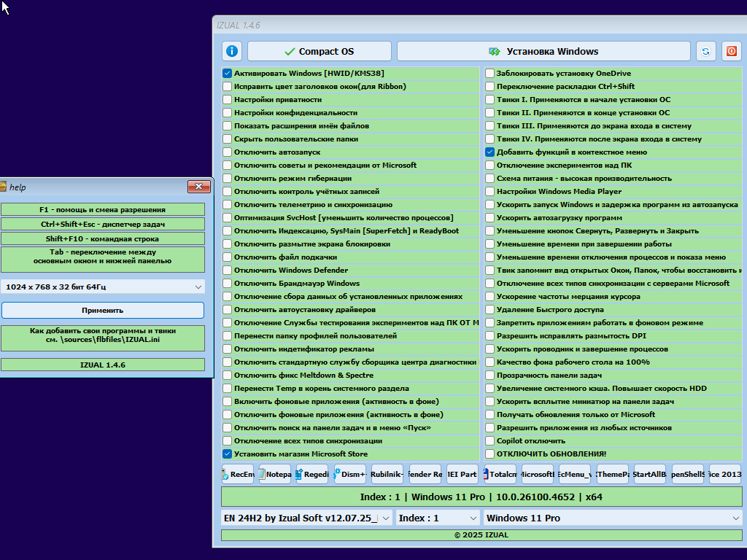
Task: Launch the Totalcmd tool button
Action: coord(500,474)
